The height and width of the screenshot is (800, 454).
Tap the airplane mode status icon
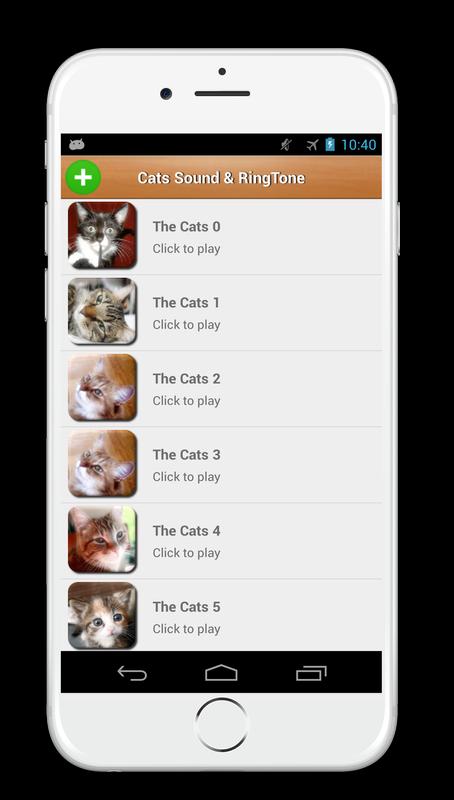tap(312, 145)
